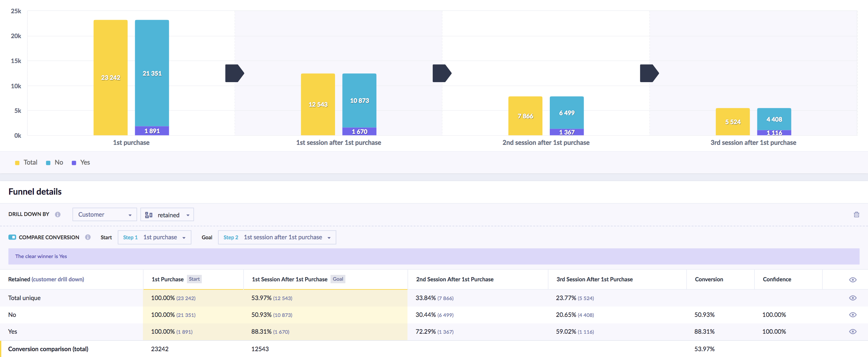Toggle visibility of the Yes row
The image size is (868, 357).
tap(852, 331)
